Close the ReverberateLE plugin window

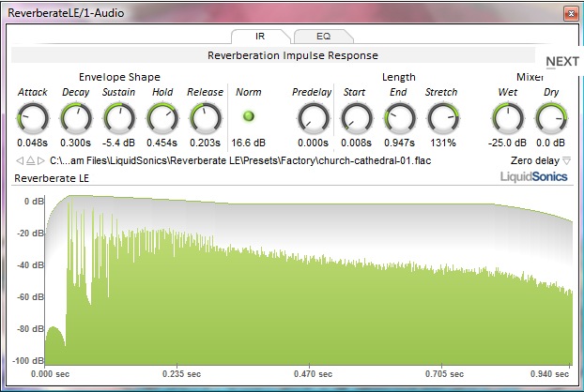coord(569,12)
